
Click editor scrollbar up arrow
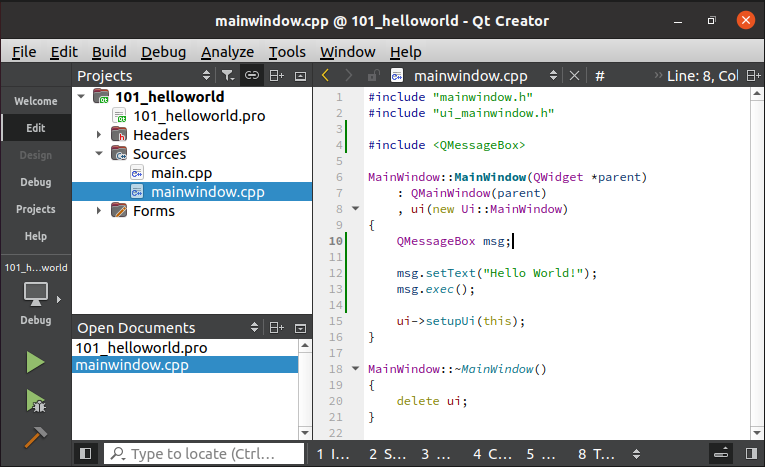(x=757, y=93)
